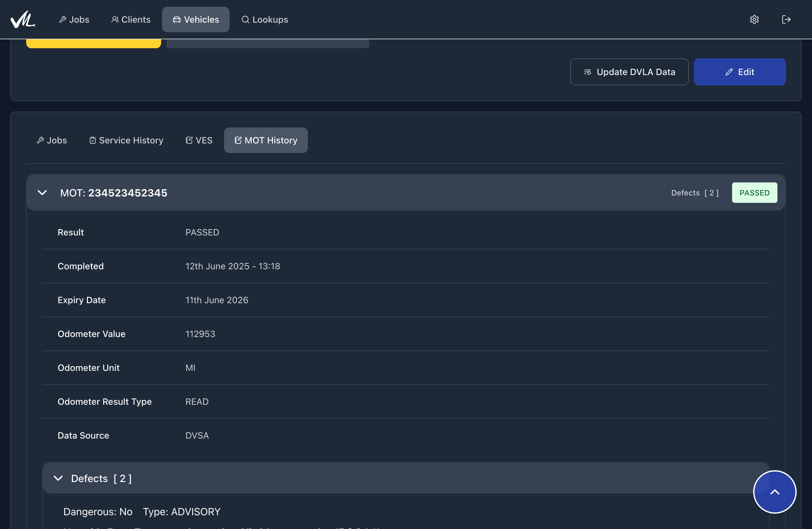Image resolution: width=812 pixels, height=529 pixels.
Task: Click the blue Edit button
Action: (740, 72)
